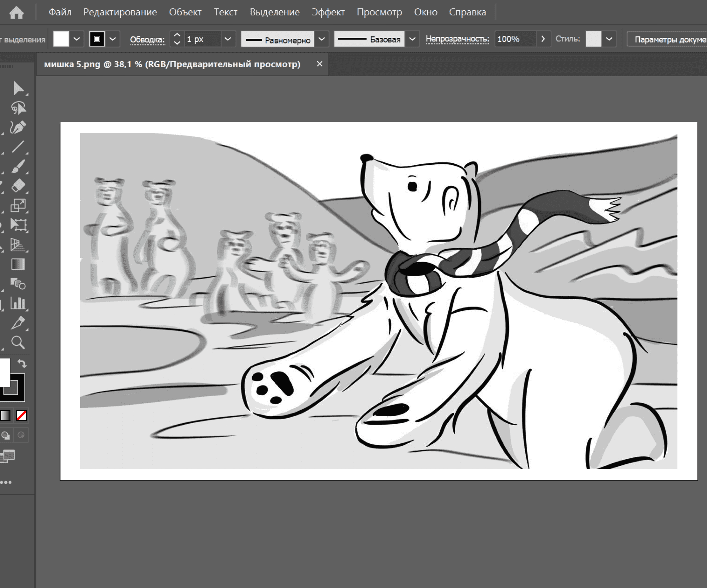Click the Home screen button
This screenshot has width=707, height=588.
(16, 12)
